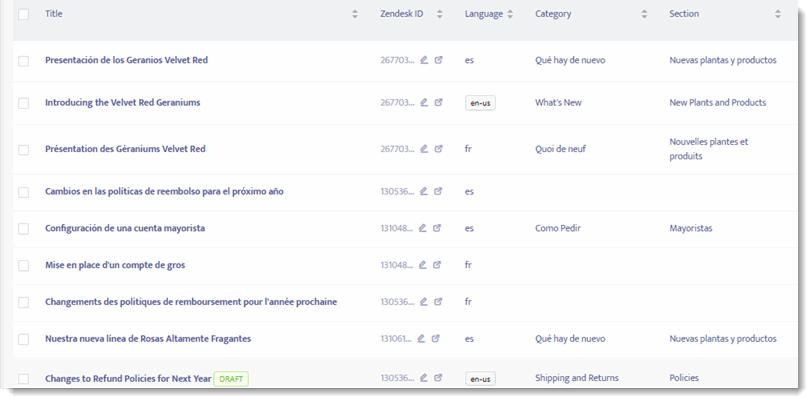Click the What's New category cell

(558, 102)
